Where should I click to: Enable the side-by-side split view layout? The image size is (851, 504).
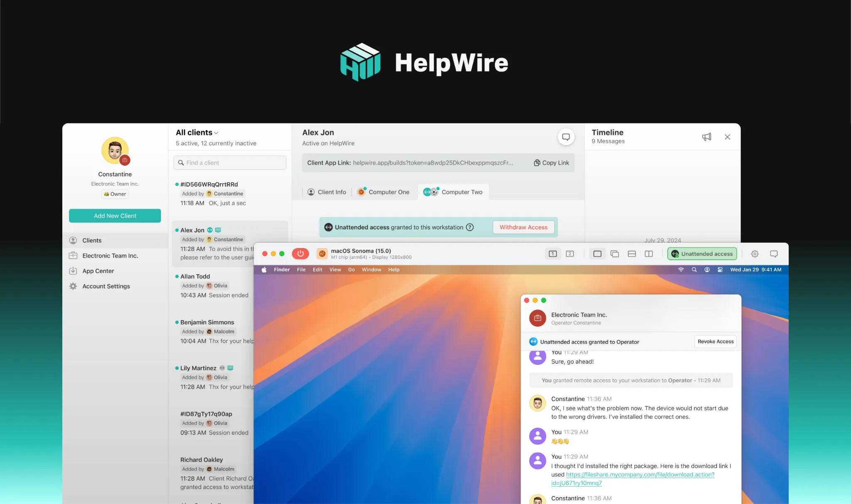tap(649, 253)
